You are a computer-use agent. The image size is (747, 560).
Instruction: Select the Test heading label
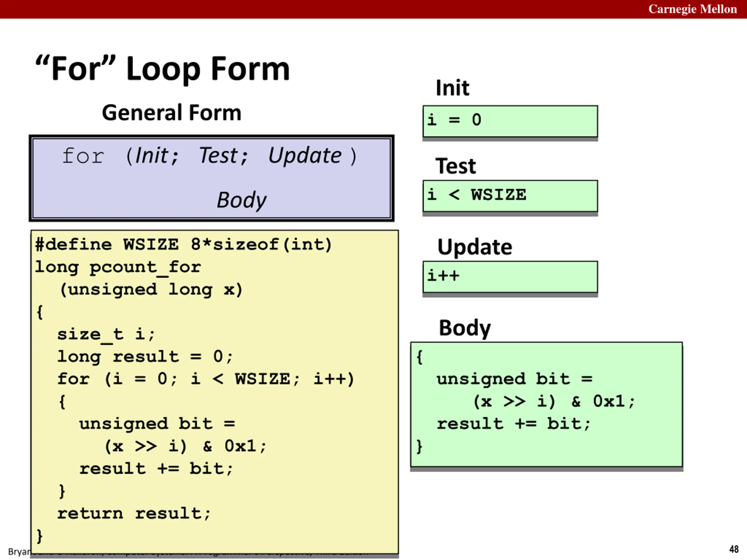(x=455, y=166)
